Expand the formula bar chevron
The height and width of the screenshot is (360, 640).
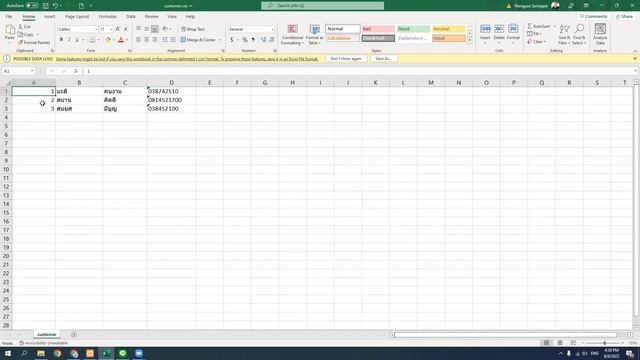pyautogui.click(x=635, y=71)
